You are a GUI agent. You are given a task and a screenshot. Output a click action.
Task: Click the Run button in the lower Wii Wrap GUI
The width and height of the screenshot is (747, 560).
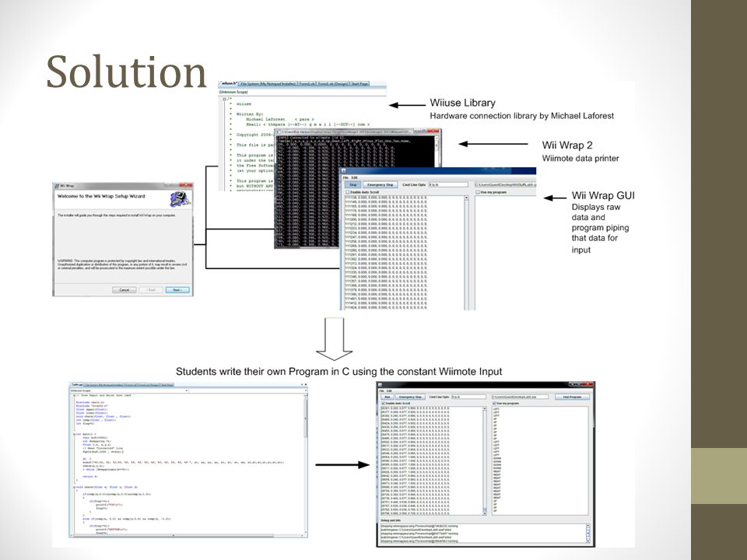(388, 397)
